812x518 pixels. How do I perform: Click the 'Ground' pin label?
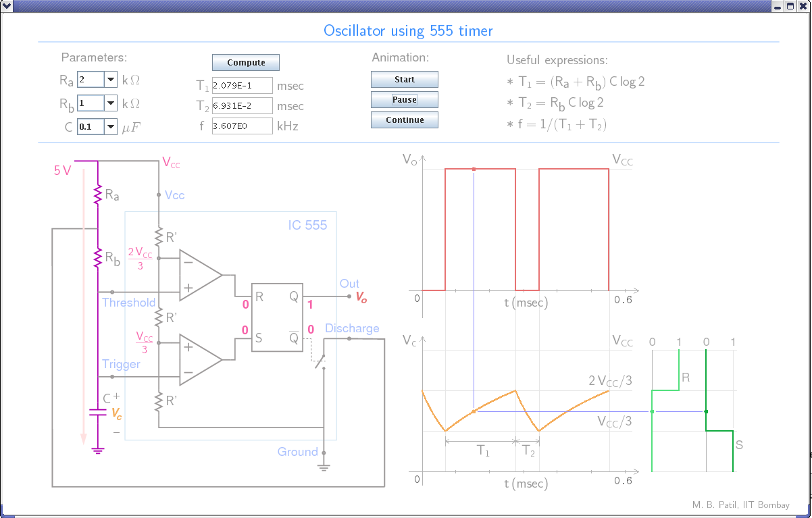(x=297, y=452)
